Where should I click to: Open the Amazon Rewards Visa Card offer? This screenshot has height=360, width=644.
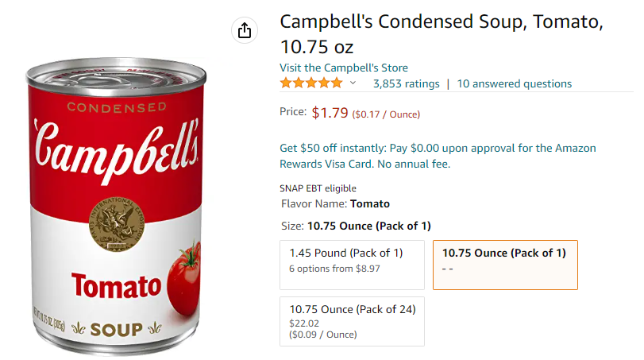pos(438,156)
